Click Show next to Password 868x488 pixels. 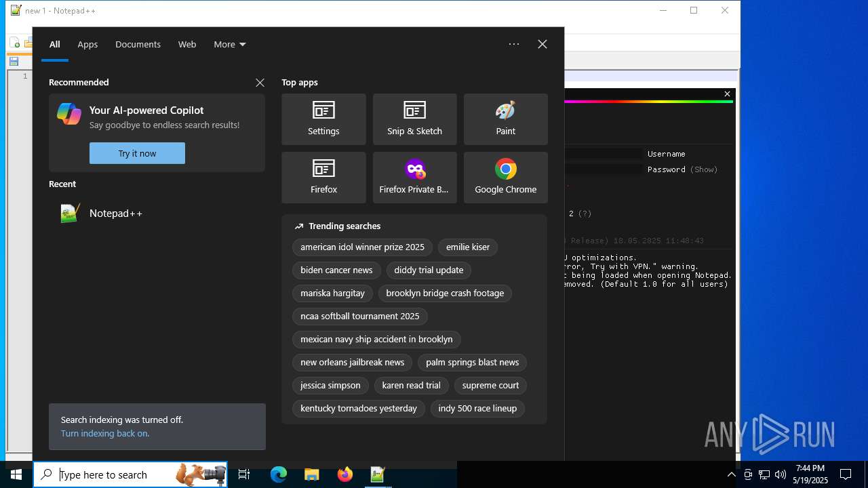click(x=704, y=169)
